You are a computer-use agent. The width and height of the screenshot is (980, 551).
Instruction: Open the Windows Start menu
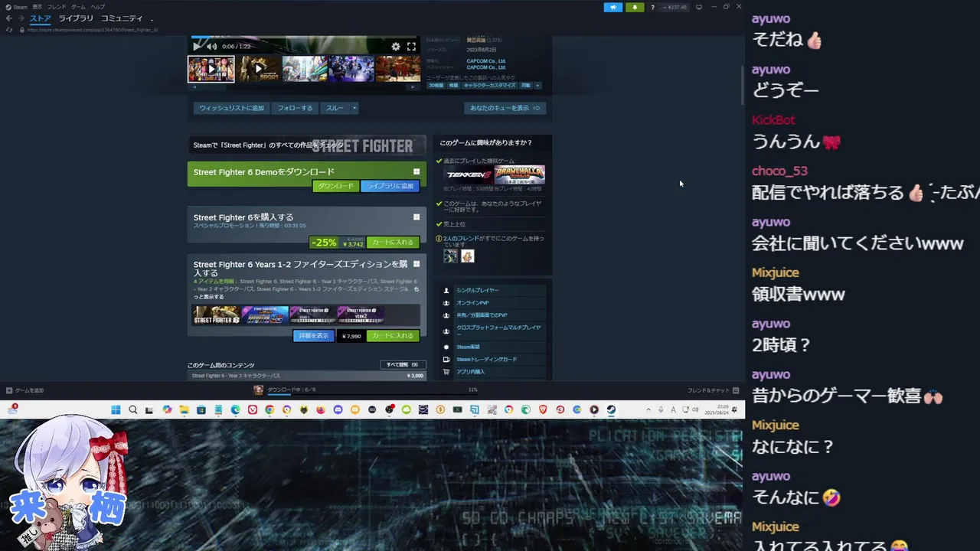click(116, 410)
